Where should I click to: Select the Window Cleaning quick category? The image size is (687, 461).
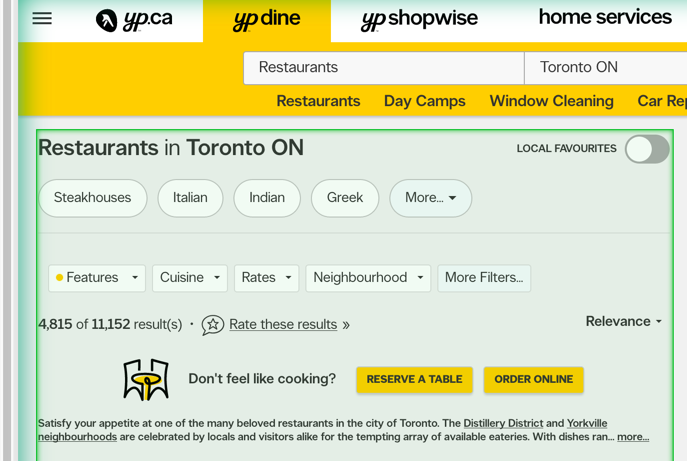tap(552, 101)
